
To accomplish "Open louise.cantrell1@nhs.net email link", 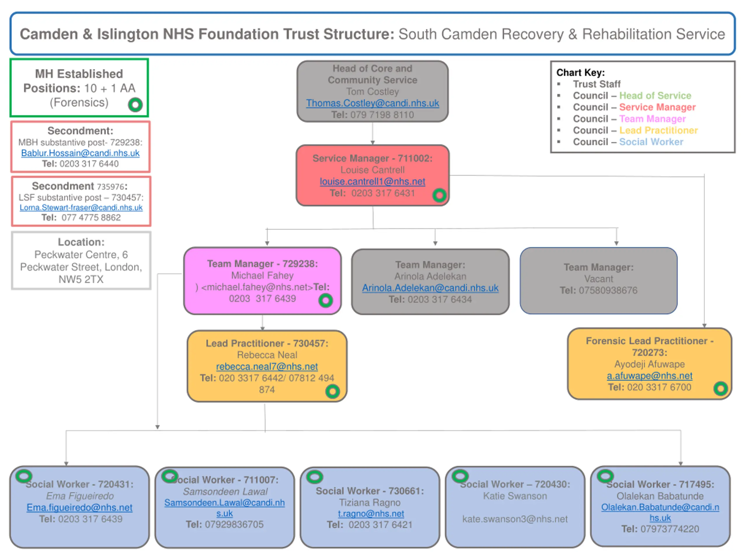I will (x=372, y=182).
